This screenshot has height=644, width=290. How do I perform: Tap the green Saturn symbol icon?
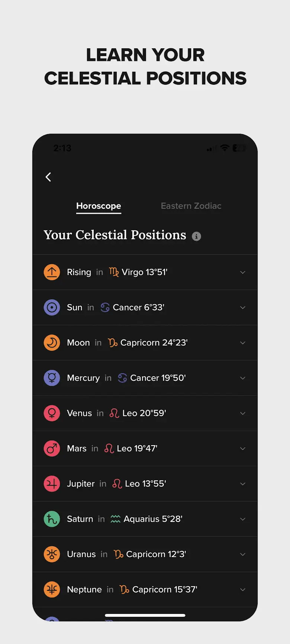click(x=52, y=519)
